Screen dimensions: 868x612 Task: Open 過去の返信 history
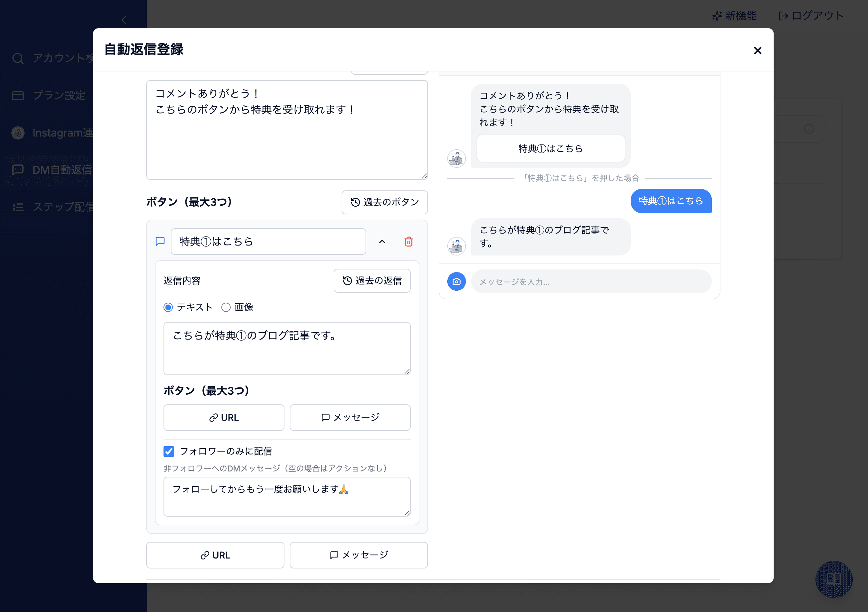click(372, 280)
